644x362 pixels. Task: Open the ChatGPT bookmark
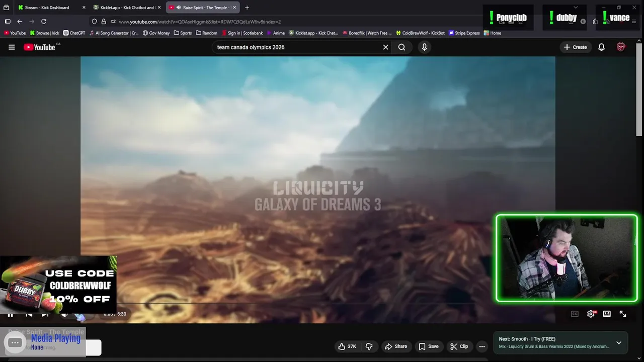[74, 33]
